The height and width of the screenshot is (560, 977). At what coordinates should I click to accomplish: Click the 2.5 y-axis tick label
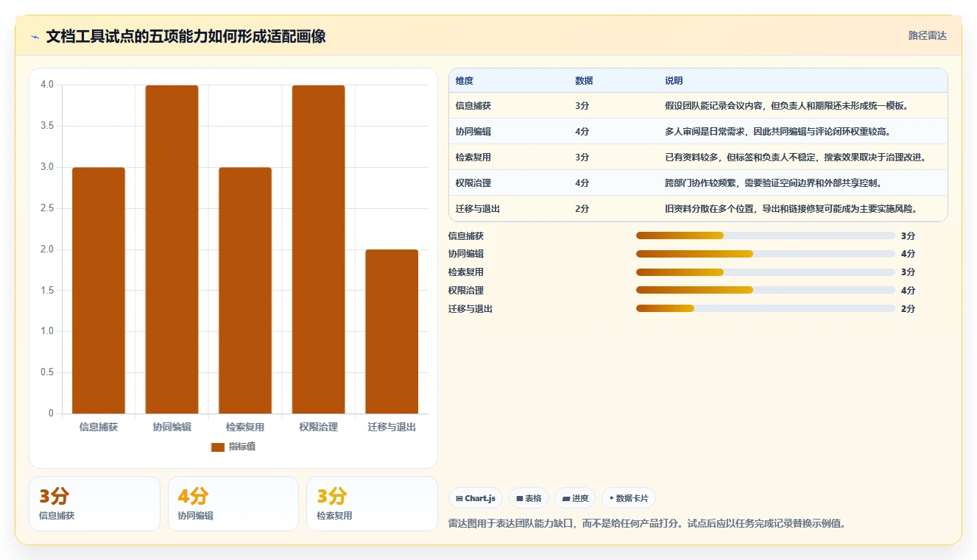click(47, 208)
